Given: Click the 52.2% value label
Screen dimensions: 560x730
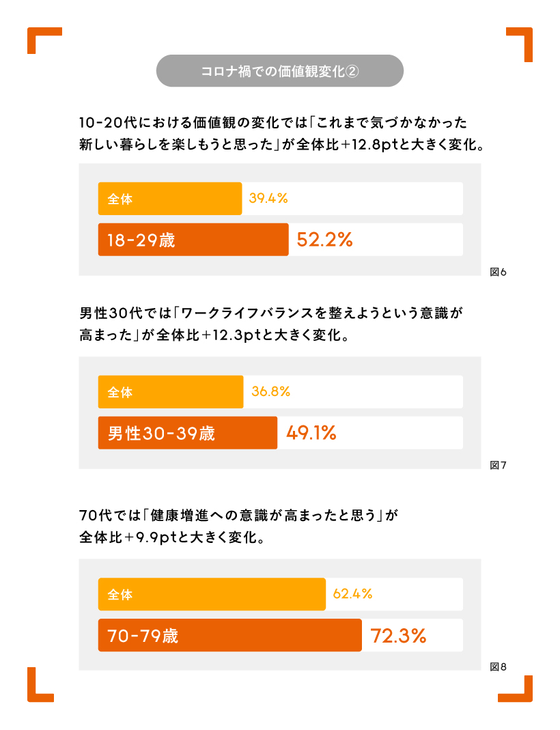Looking at the screenshot, I should [324, 240].
